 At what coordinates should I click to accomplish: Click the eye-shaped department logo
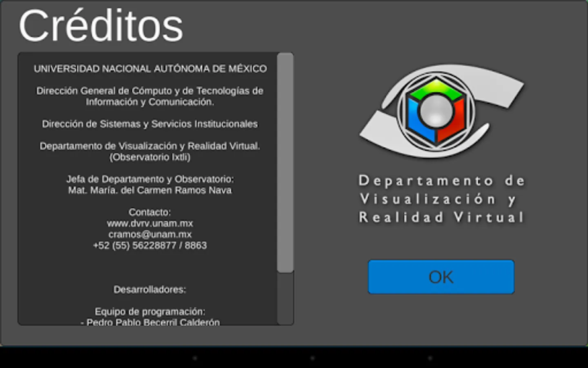pos(441,111)
